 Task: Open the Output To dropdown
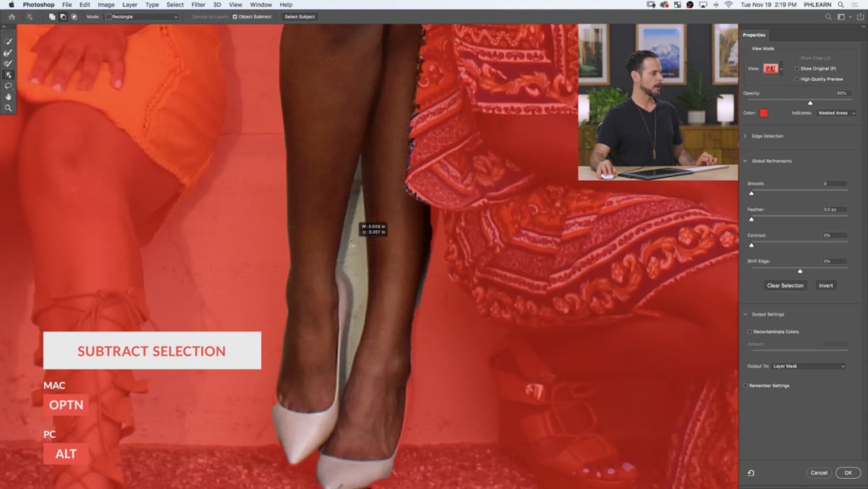tap(809, 366)
